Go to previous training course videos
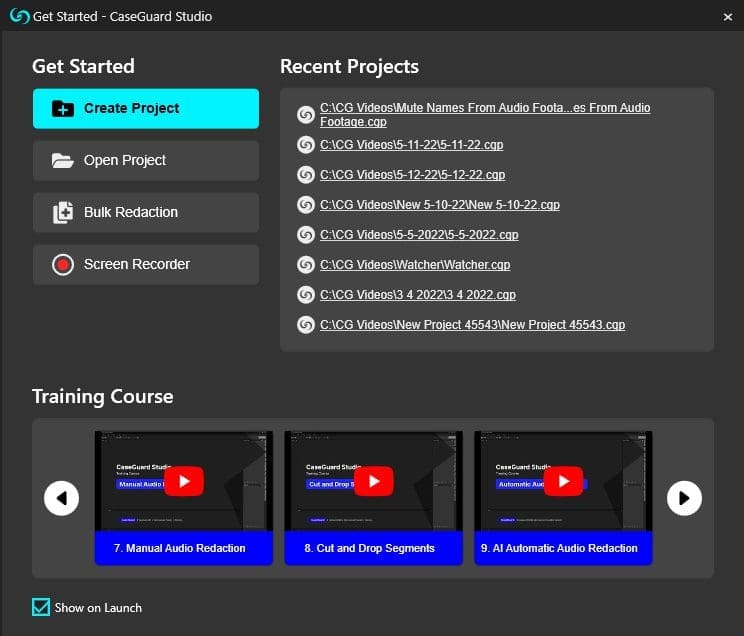Image resolution: width=744 pixels, height=636 pixels. [61, 498]
